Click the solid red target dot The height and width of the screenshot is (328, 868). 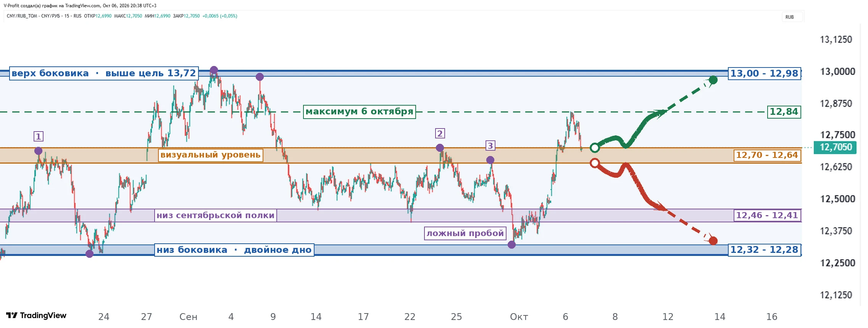pos(713,241)
